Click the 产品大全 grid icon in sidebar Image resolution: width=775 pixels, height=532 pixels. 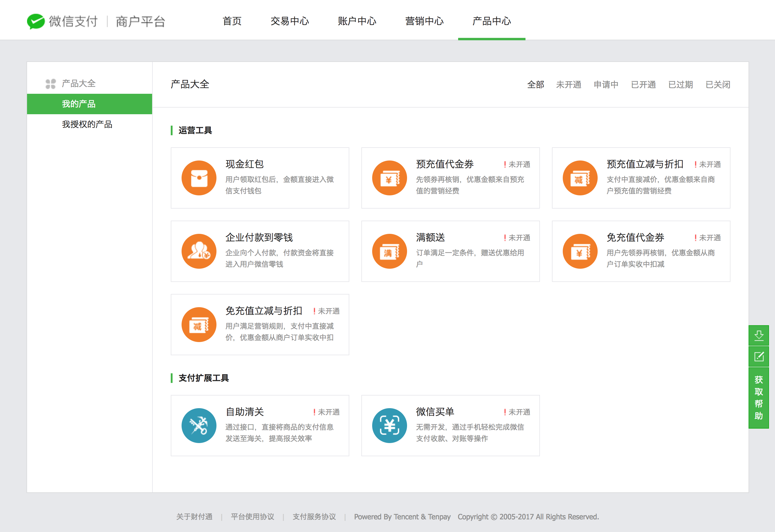pyautogui.click(x=51, y=84)
